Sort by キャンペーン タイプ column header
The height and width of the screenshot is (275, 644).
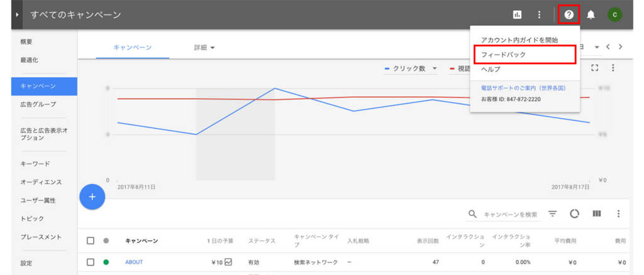(x=316, y=240)
